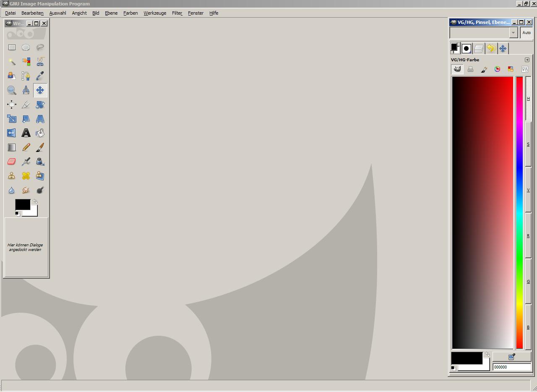This screenshot has width=537, height=392.
Task: Select the Rectangle Select tool
Action: point(12,47)
